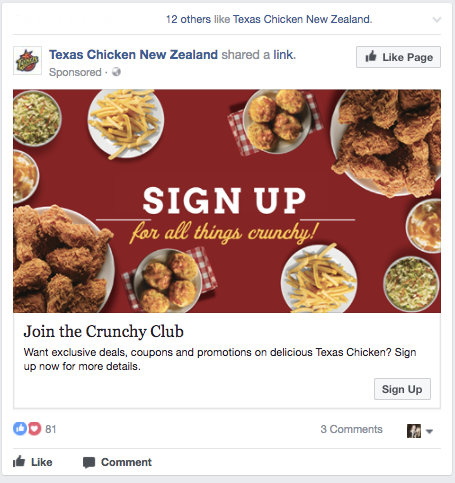The width and height of the screenshot is (455, 483).
Task: Expand the profile selector arrow near comments
Action: pos(429,431)
